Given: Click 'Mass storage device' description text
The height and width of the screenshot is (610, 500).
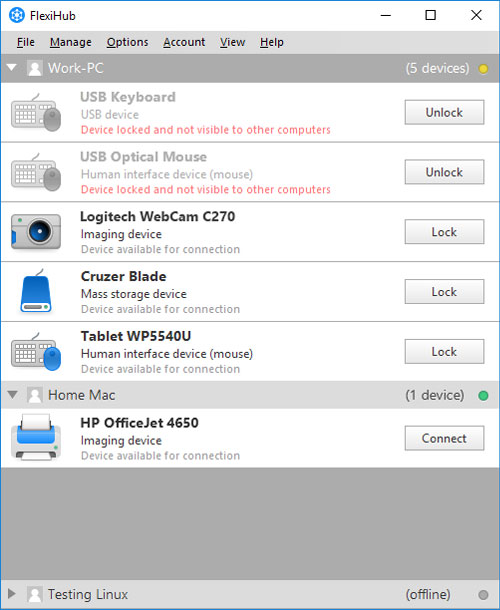Looking at the screenshot, I should tap(134, 294).
